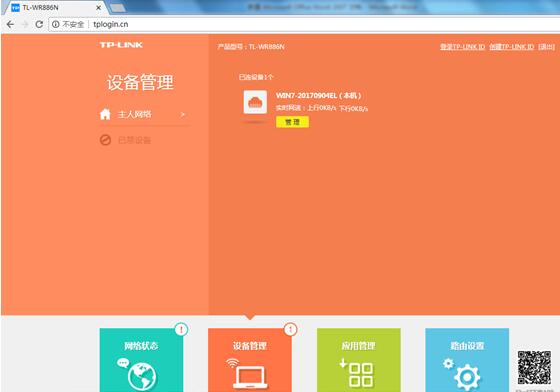The width and height of the screenshot is (560, 392).
Task: Open the 网络状态 tile
Action: tap(141, 360)
